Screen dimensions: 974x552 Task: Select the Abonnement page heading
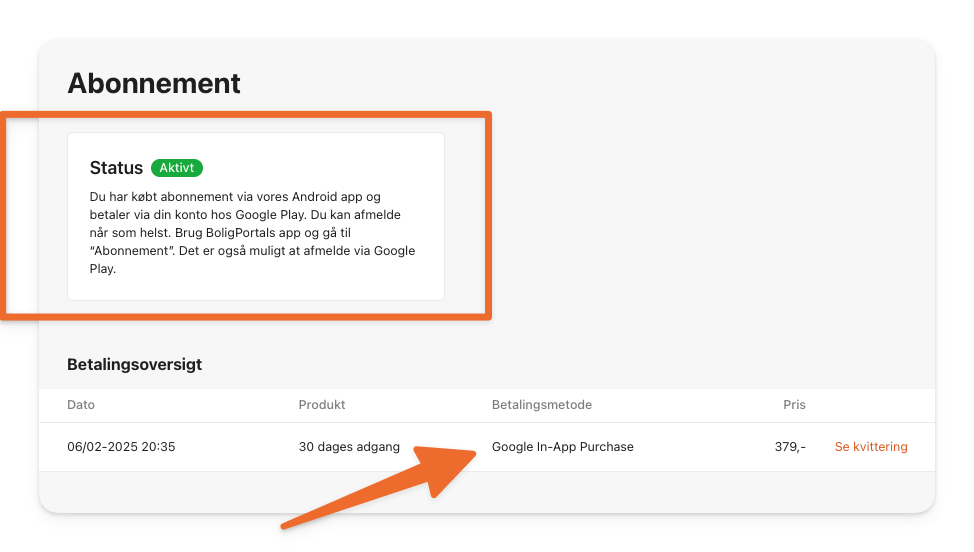coord(154,83)
